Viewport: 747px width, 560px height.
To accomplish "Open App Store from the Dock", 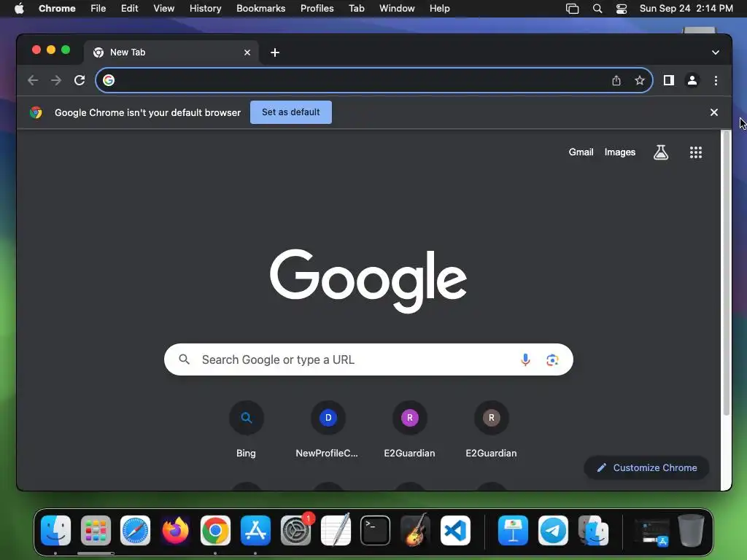I will (x=255, y=531).
